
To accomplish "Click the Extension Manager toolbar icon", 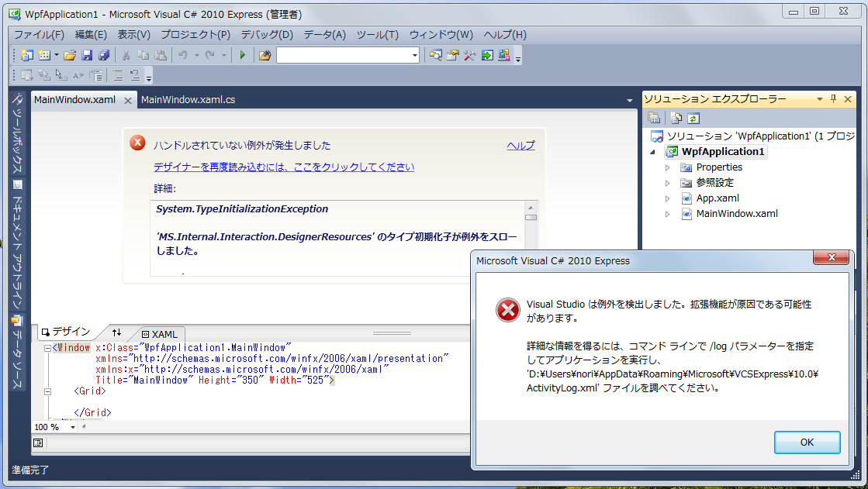I will pos(503,55).
